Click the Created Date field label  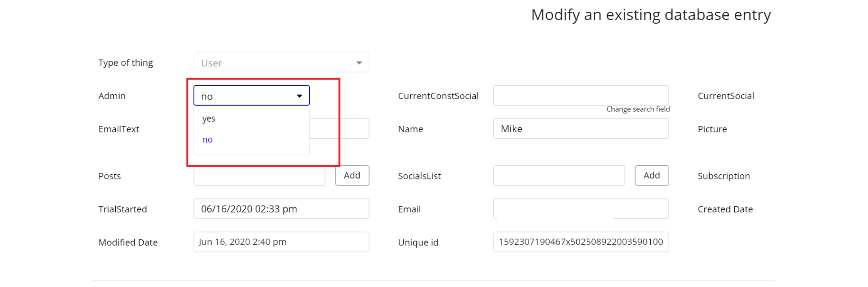tap(725, 209)
